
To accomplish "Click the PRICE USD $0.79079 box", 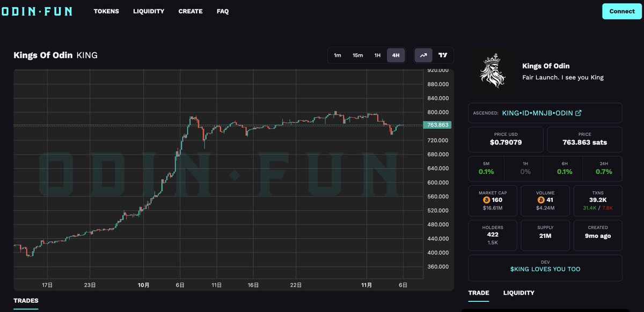I will tap(506, 139).
